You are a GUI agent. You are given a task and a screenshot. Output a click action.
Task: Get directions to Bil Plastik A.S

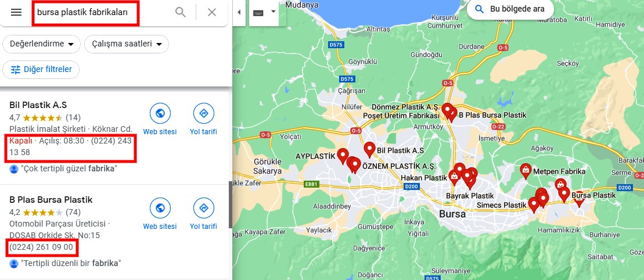[x=204, y=113]
